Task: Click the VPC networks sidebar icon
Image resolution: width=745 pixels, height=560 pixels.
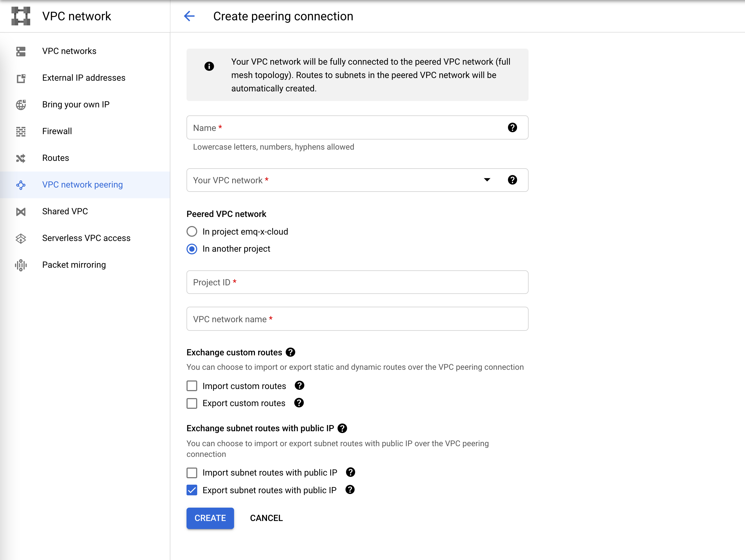Action: [x=21, y=51]
